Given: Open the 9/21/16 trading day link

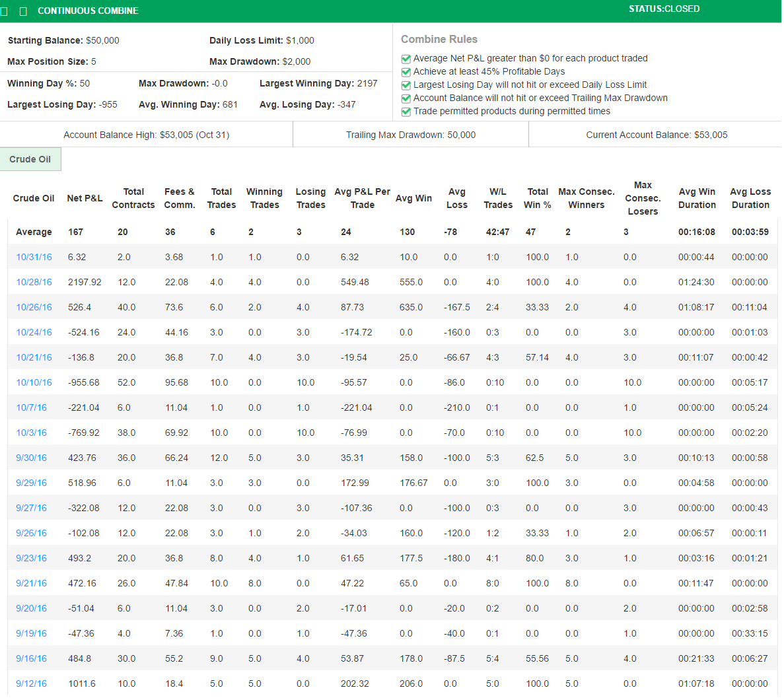Looking at the screenshot, I should pyautogui.click(x=31, y=583).
